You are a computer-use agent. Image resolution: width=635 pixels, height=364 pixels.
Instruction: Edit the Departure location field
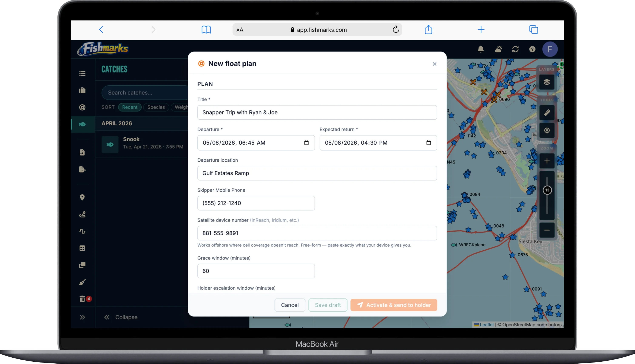tap(317, 173)
